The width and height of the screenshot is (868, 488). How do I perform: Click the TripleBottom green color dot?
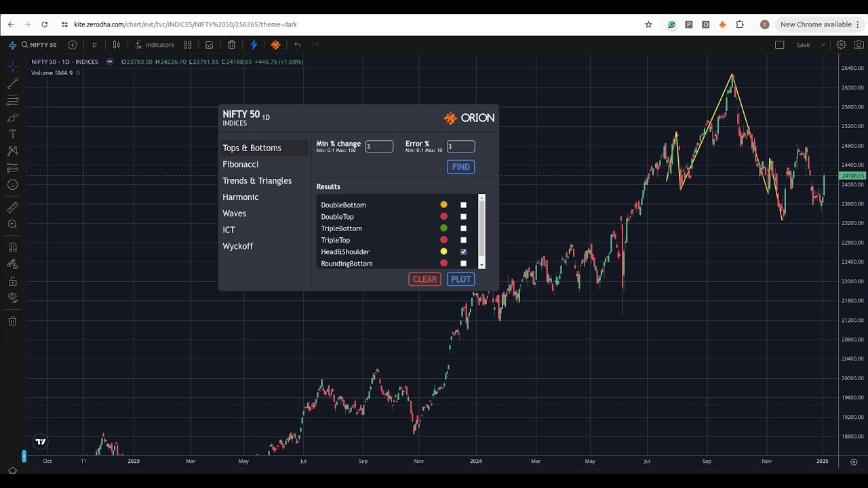[443, 228]
